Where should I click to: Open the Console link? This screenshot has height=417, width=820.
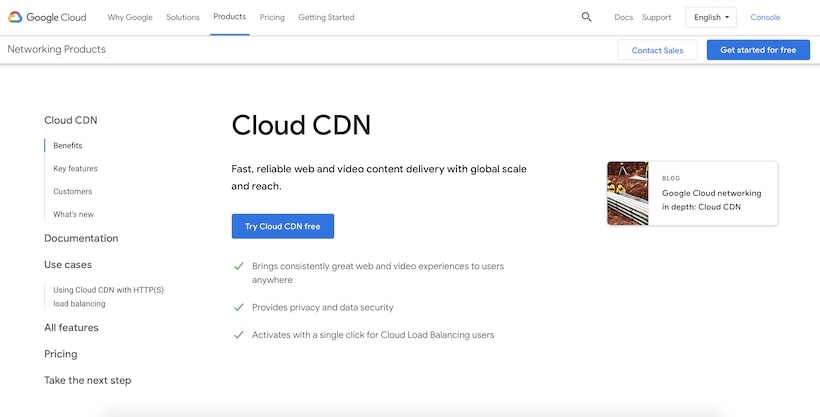pyautogui.click(x=765, y=17)
